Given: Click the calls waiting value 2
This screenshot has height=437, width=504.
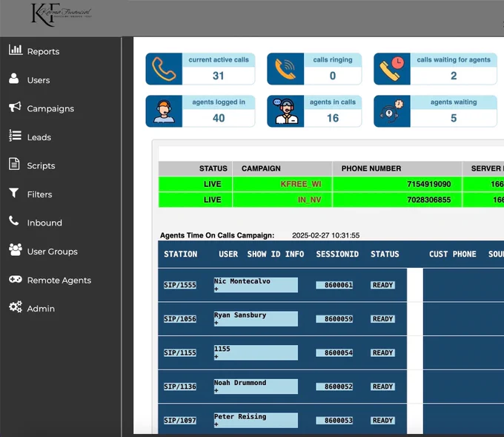Looking at the screenshot, I should click(454, 76).
